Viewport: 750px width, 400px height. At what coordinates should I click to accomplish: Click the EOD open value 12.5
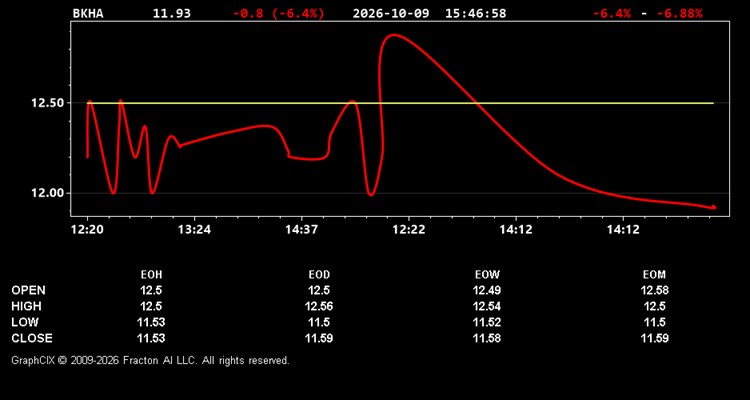[319, 290]
